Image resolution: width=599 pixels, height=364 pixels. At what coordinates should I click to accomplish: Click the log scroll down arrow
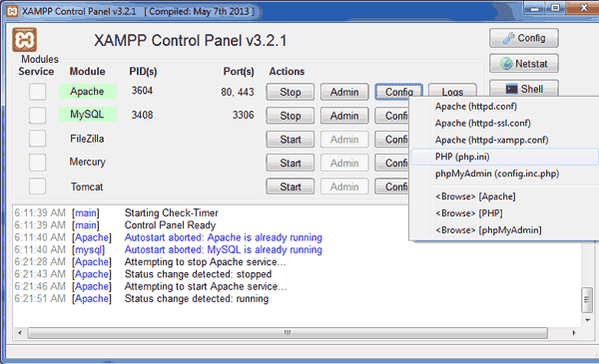[x=588, y=320]
